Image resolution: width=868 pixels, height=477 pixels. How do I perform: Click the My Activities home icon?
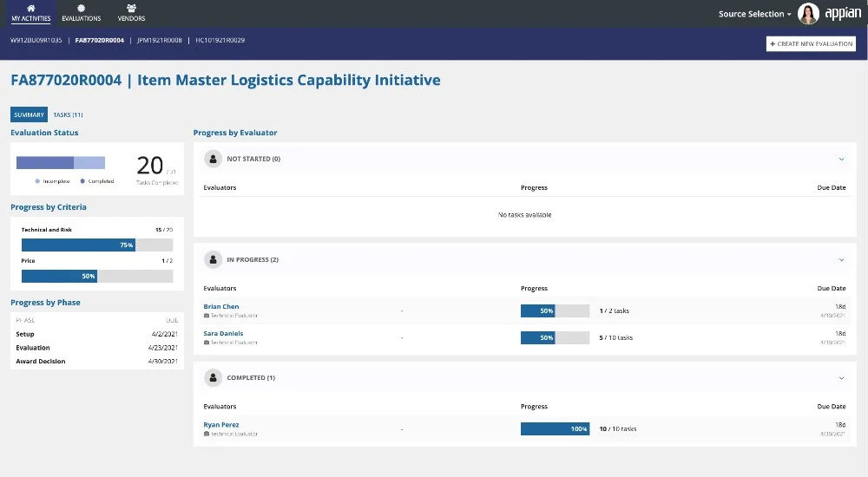31,8
